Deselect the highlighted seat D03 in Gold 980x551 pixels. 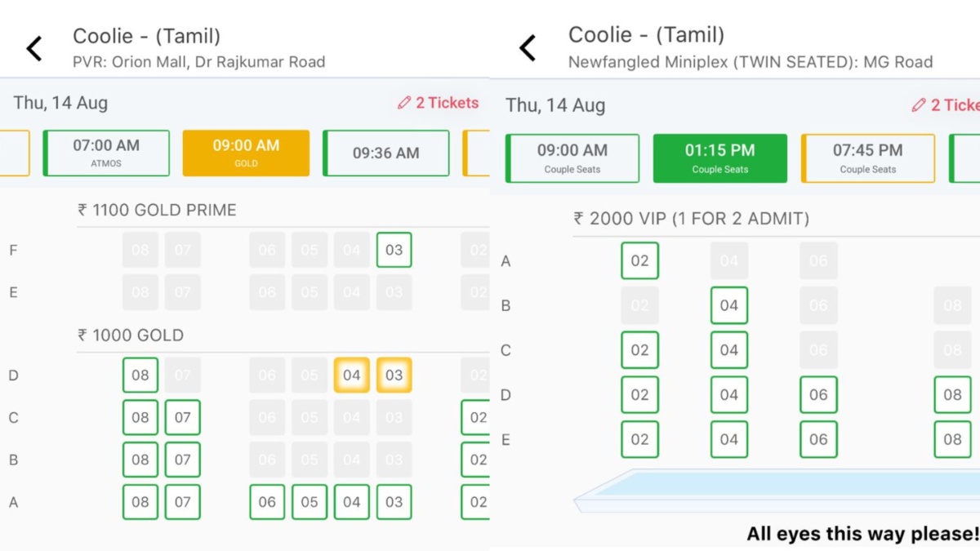[x=394, y=375]
